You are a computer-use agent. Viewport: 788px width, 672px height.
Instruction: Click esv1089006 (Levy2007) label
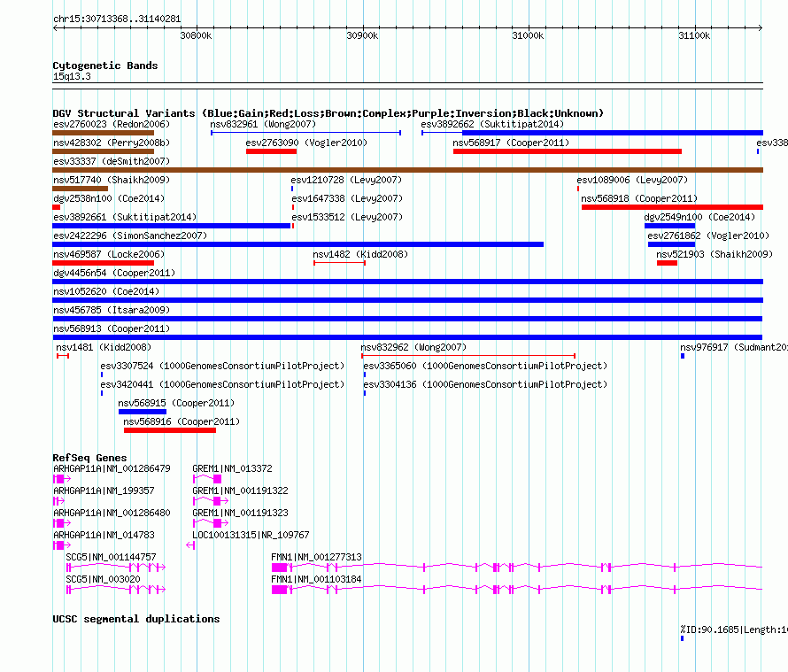pos(632,180)
